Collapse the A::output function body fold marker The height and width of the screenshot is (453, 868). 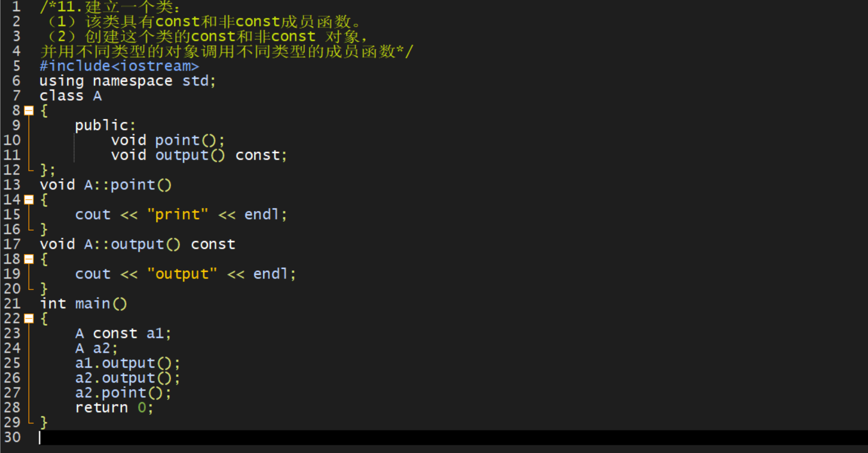(x=29, y=259)
